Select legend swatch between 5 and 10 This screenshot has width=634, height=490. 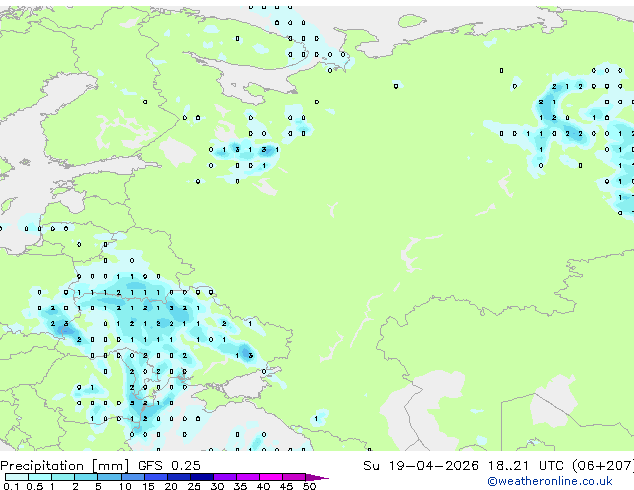pos(109,477)
